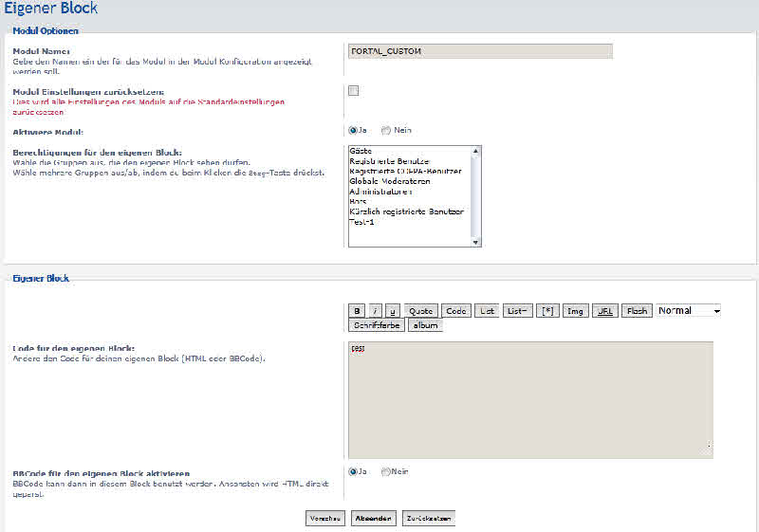Insert a URL BBCode tag

coord(603,311)
